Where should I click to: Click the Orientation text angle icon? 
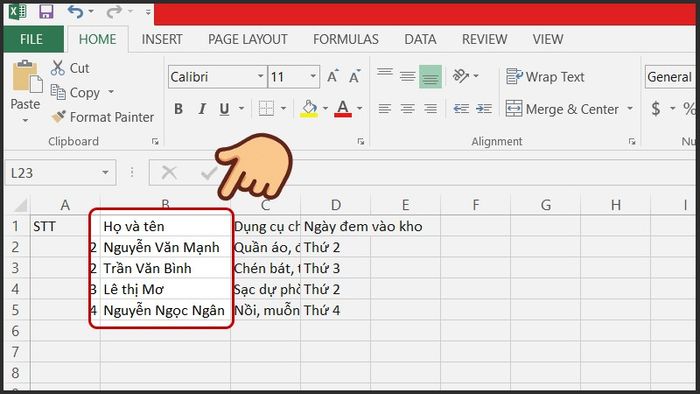[461, 76]
